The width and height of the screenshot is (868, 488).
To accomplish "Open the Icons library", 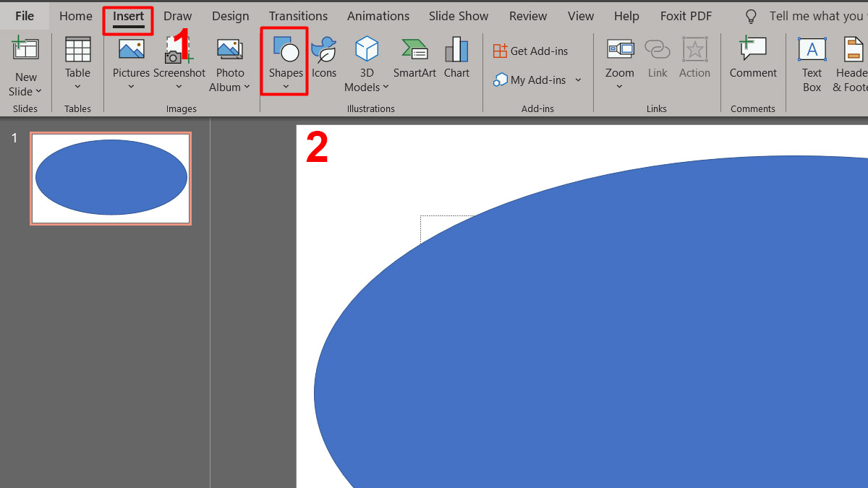I will click(324, 61).
